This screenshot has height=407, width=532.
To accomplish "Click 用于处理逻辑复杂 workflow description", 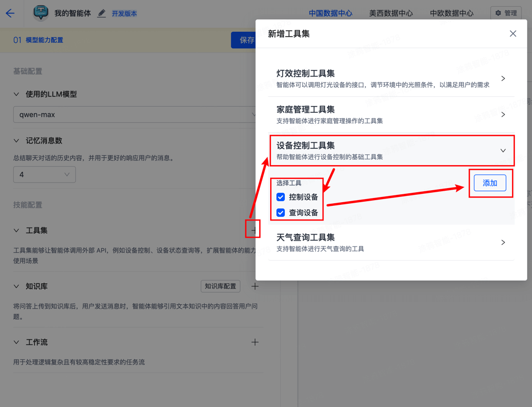I will pyautogui.click(x=79, y=362).
